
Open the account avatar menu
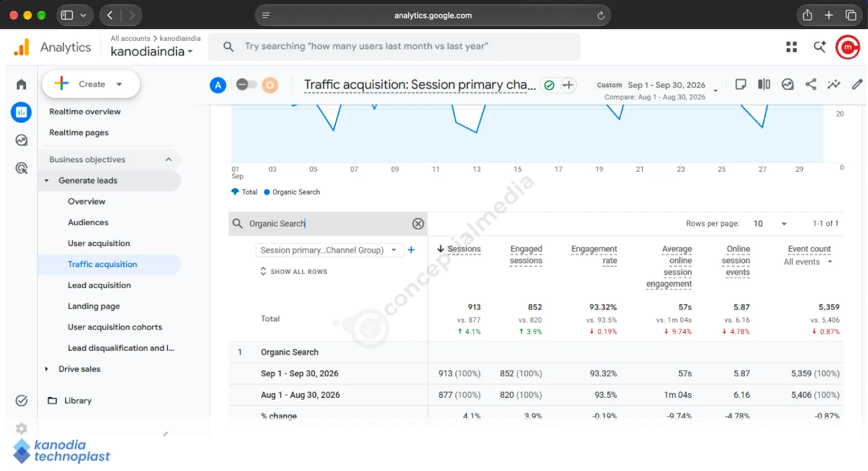(x=848, y=47)
